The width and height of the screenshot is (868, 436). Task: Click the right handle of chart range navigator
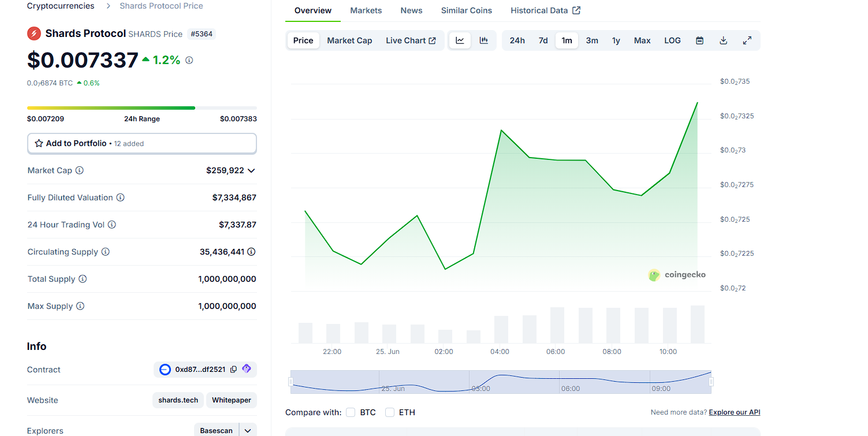[711, 382]
